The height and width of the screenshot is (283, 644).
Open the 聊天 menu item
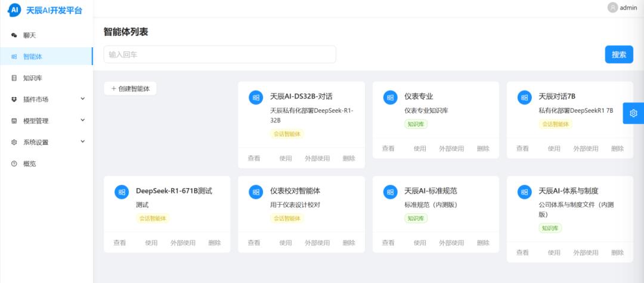(x=47, y=35)
